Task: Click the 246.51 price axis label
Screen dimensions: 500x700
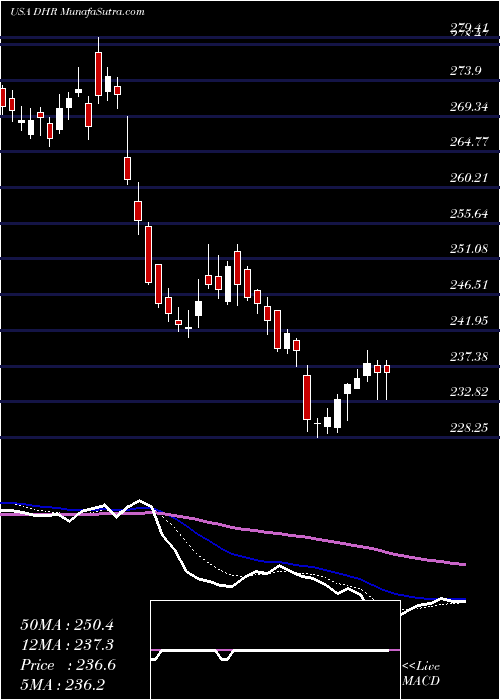Action: (x=468, y=285)
